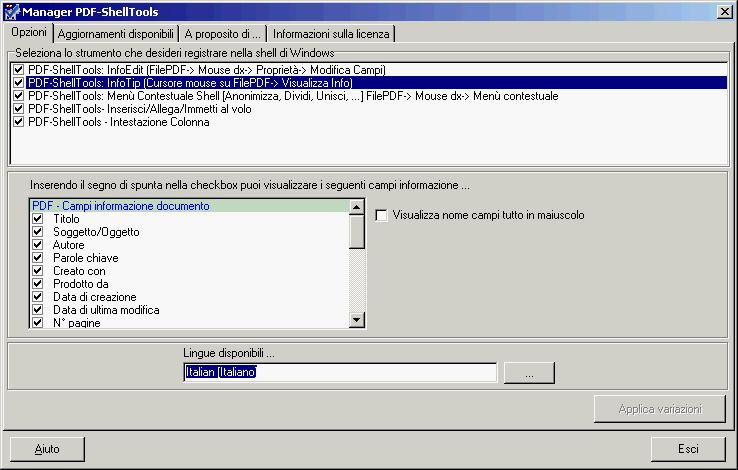The width and height of the screenshot is (738, 470).
Task: Toggle the Menù Contestuale Shell checkbox
Action: tap(18, 96)
